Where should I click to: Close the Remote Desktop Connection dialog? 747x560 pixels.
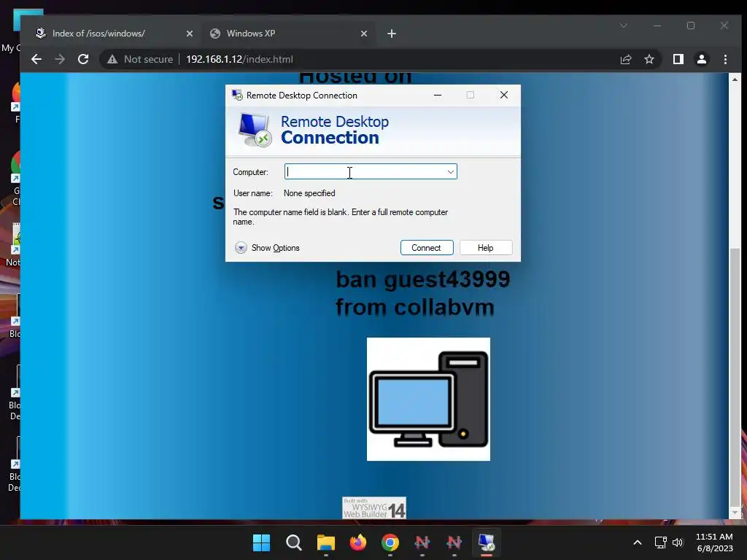(503, 95)
